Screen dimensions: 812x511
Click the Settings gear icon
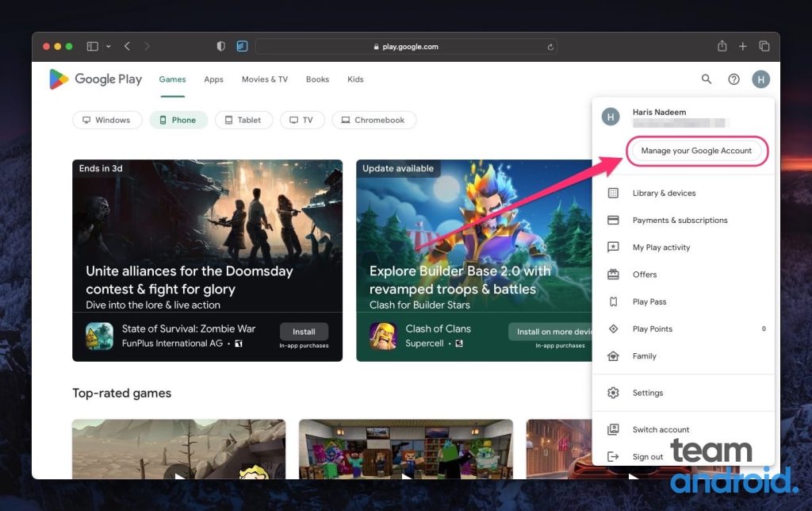pyautogui.click(x=613, y=394)
